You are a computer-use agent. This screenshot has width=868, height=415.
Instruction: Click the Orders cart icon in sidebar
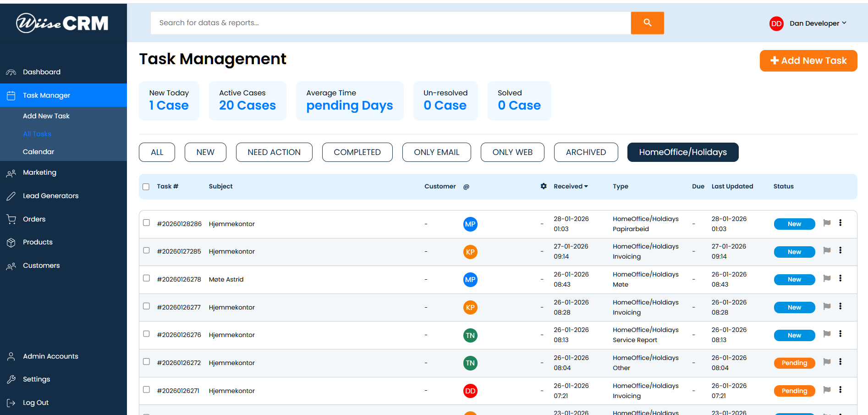pos(11,219)
